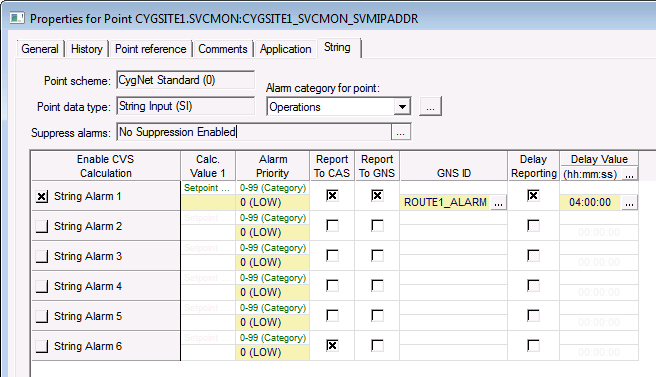The width and height of the screenshot is (656, 377).
Task: Select the String tab
Action: coord(338,47)
